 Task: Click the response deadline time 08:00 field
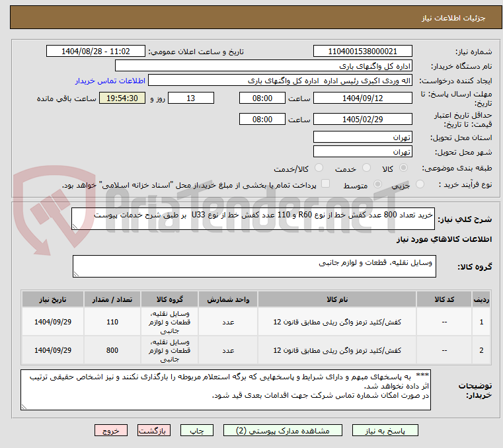pyautogui.click(x=262, y=98)
